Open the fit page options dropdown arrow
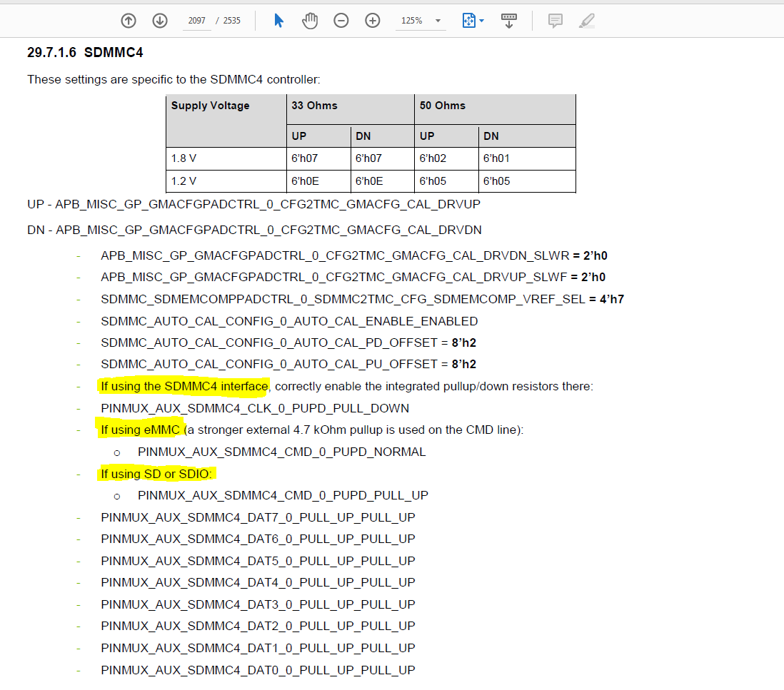Screen dimensions: 784x690 [481, 21]
